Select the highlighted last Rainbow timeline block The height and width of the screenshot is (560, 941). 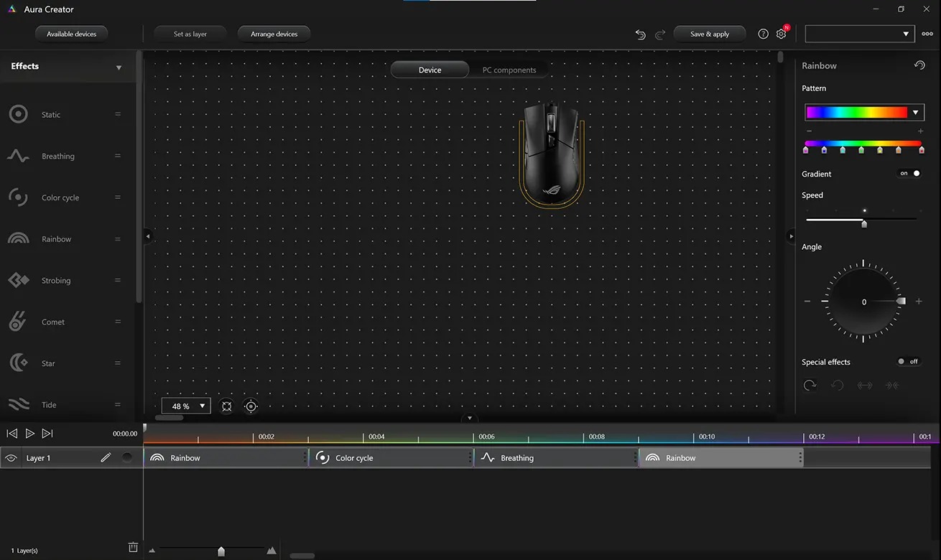[721, 458]
